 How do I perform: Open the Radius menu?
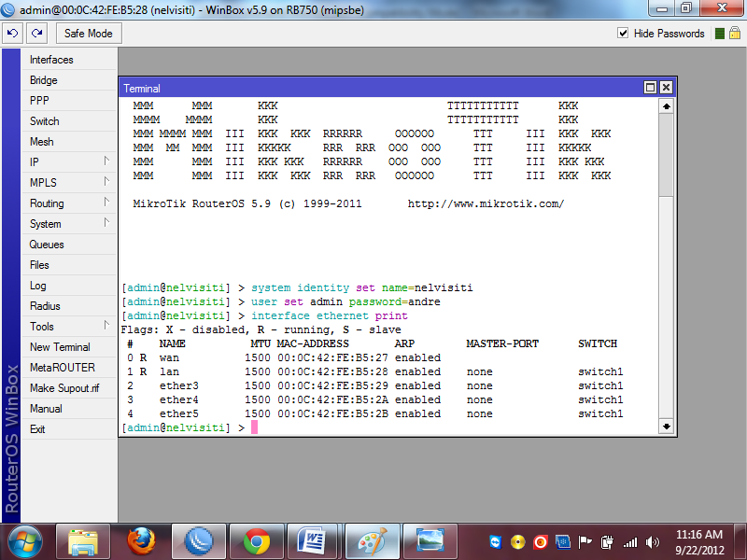(69, 306)
